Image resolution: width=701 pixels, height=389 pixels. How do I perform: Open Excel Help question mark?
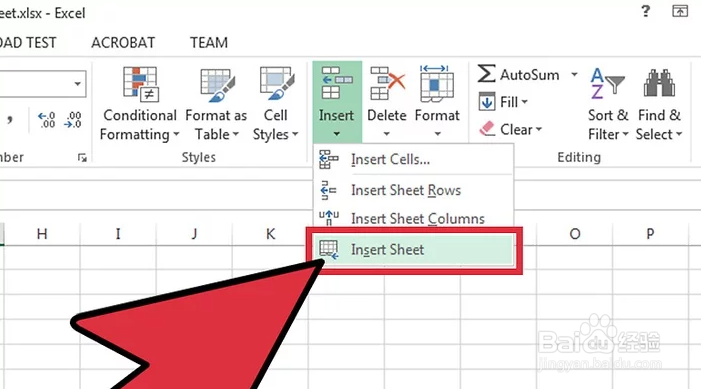click(x=646, y=11)
